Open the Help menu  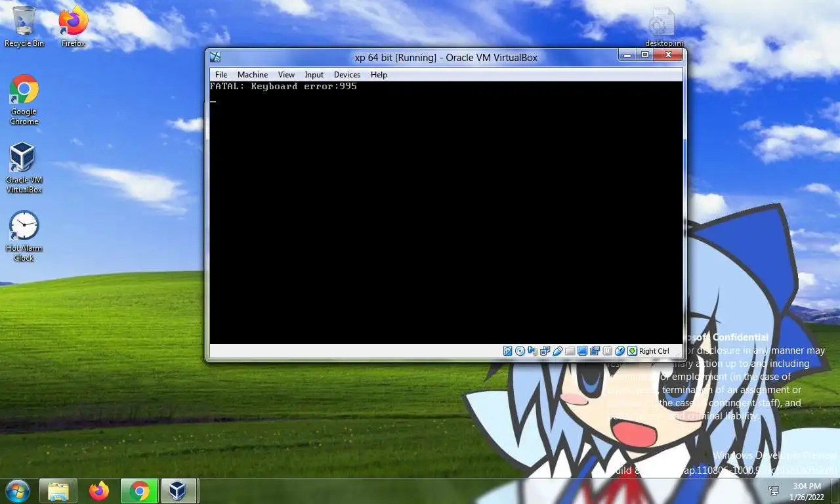point(379,75)
